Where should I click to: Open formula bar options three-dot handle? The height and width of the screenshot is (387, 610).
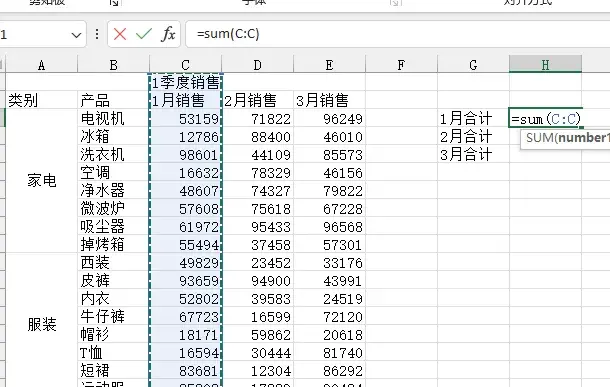[x=97, y=34]
